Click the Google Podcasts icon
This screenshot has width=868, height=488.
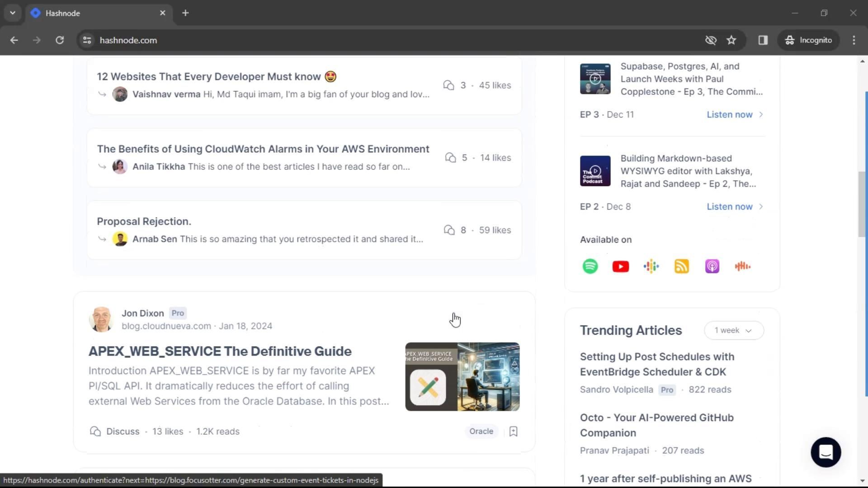pos(651,266)
